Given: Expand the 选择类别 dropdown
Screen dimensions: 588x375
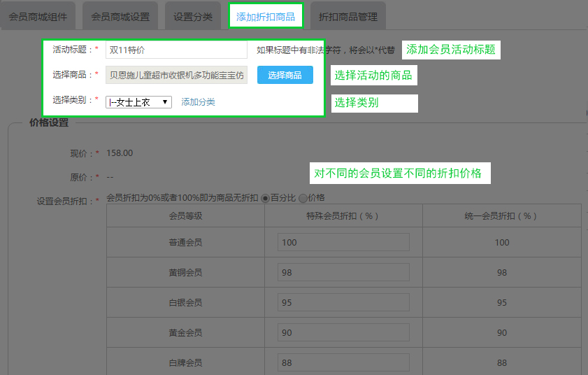Looking at the screenshot, I should pos(138,102).
